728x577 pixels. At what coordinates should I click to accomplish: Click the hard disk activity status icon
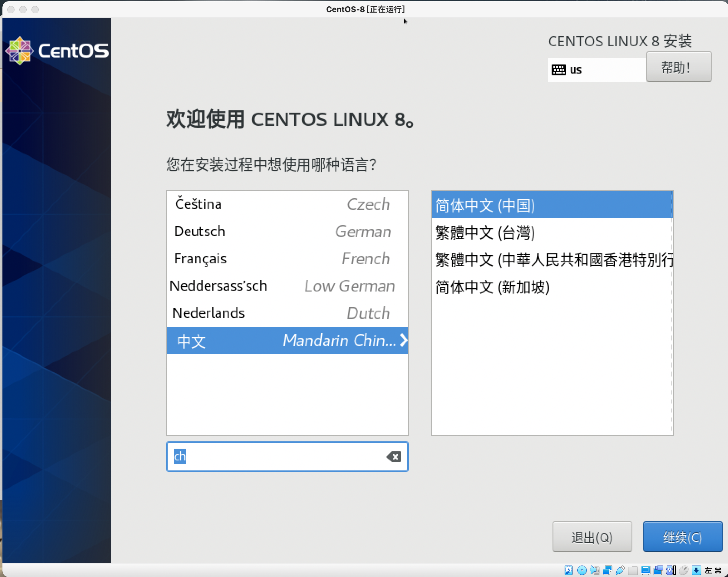(569, 570)
